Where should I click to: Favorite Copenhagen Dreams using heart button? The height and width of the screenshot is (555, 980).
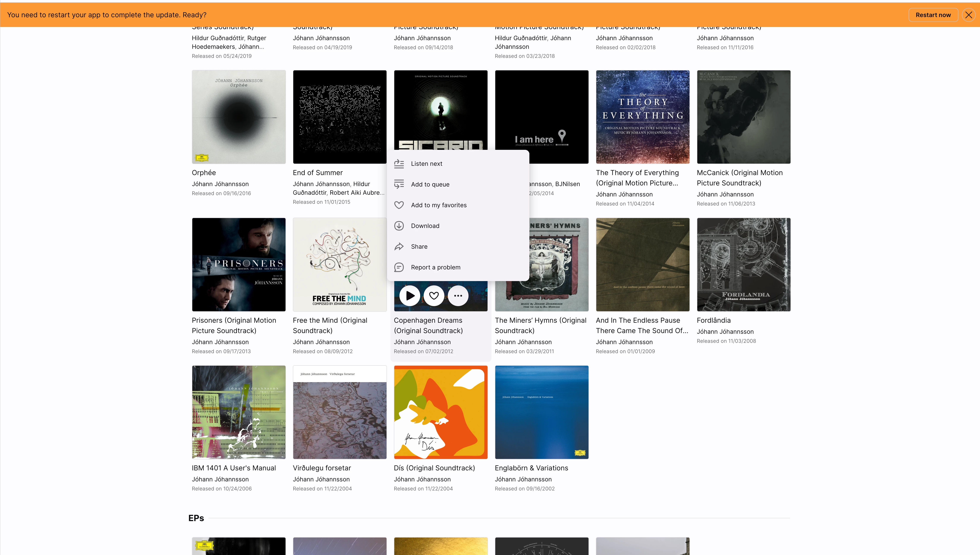[434, 295]
